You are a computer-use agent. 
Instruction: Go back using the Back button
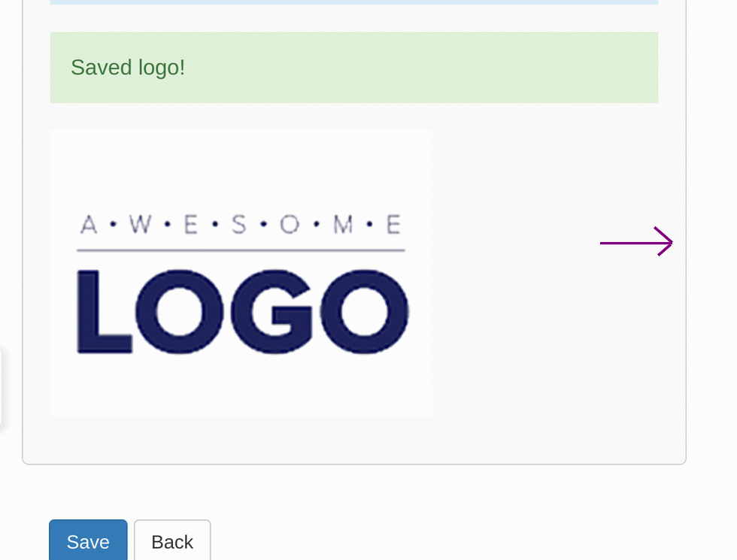point(172,540)
